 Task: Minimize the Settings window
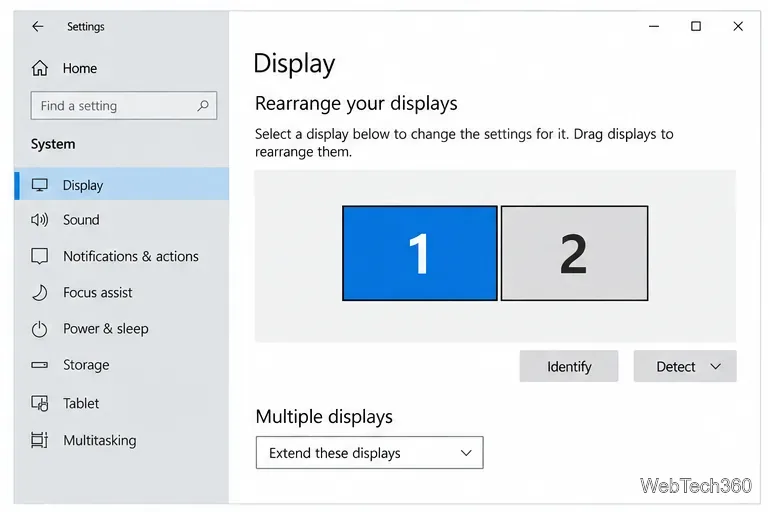tap(654, 26)
